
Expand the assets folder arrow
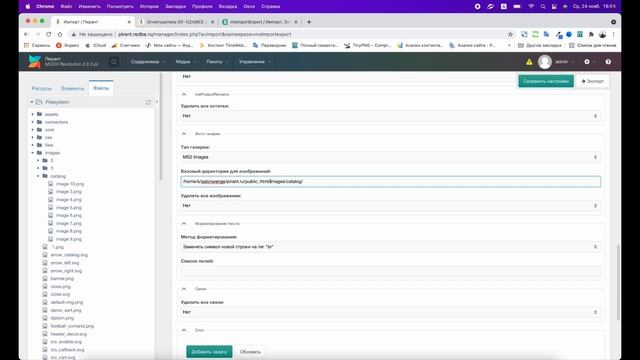tap(33, 114)
